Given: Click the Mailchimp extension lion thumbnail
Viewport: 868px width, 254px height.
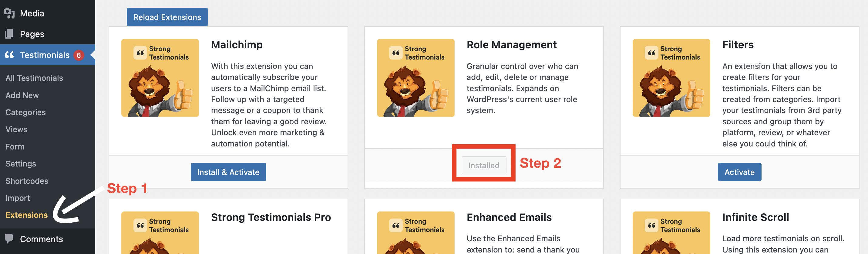Looking at the screenshot, I should pos(160,78).
